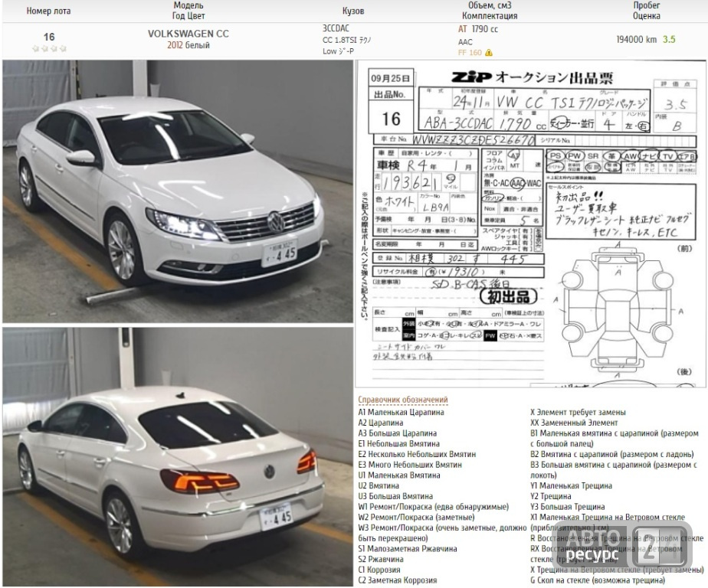Screen dimensions: 708x588
Task: Click the four-star rating under lot 16
Action: (x=49, y=48)
